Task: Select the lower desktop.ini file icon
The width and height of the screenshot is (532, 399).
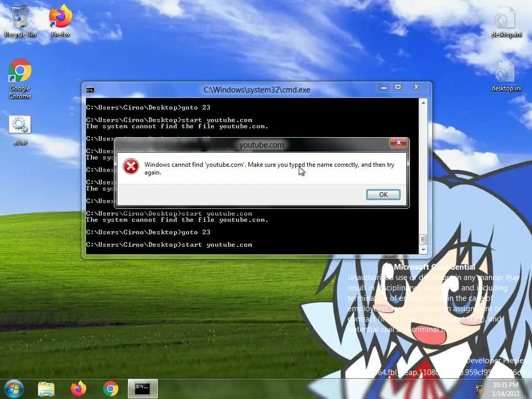Action: 506,76
